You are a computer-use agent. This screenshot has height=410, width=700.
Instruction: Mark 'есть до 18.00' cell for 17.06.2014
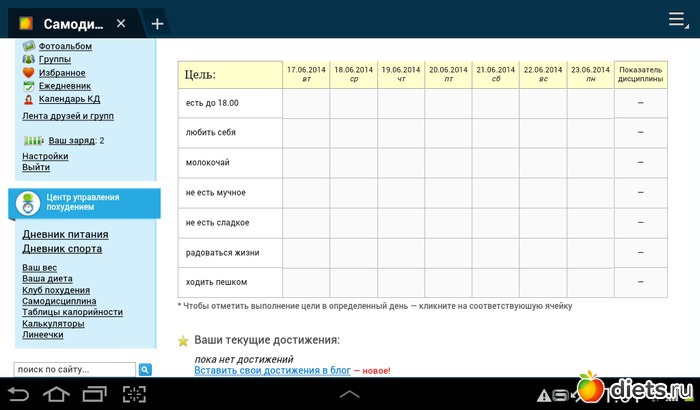(x=306, y=103)
